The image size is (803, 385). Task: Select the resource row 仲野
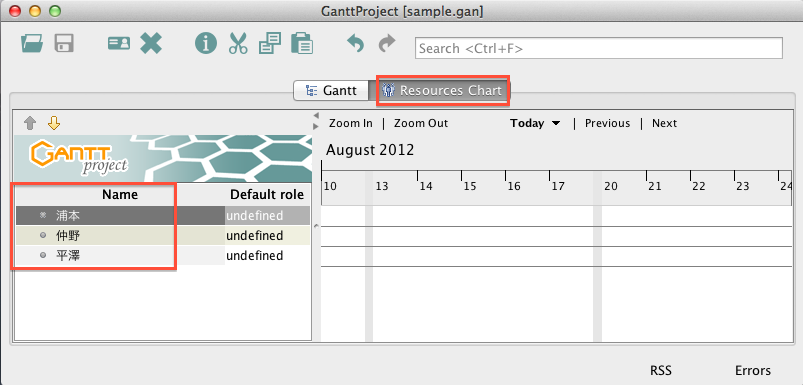[163, 236]
